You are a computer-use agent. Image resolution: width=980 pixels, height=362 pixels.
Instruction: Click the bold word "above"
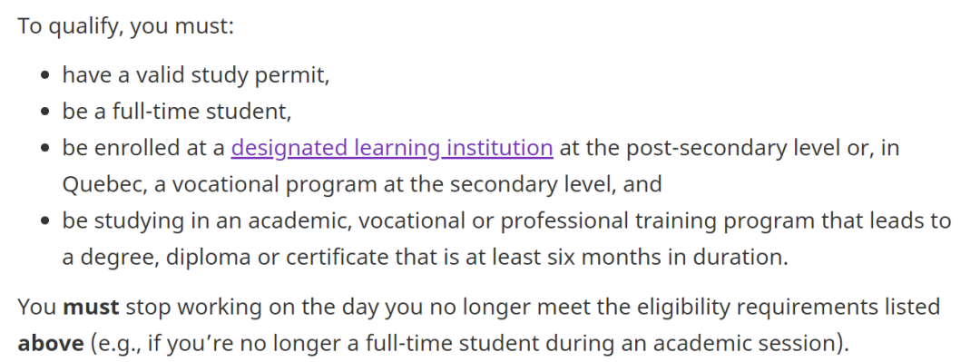tap(51, 343)
